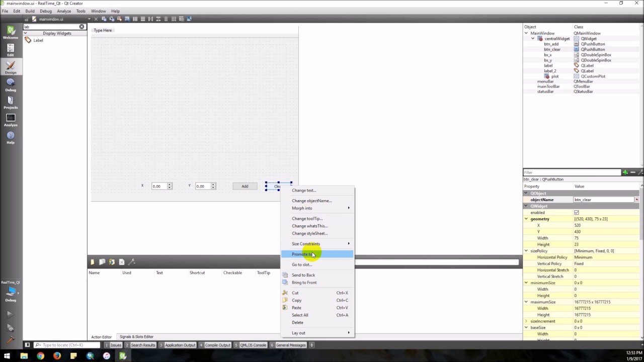The image size is (644, 362).
Task: Click the X spin box on the form
Action: pos(162,187)
